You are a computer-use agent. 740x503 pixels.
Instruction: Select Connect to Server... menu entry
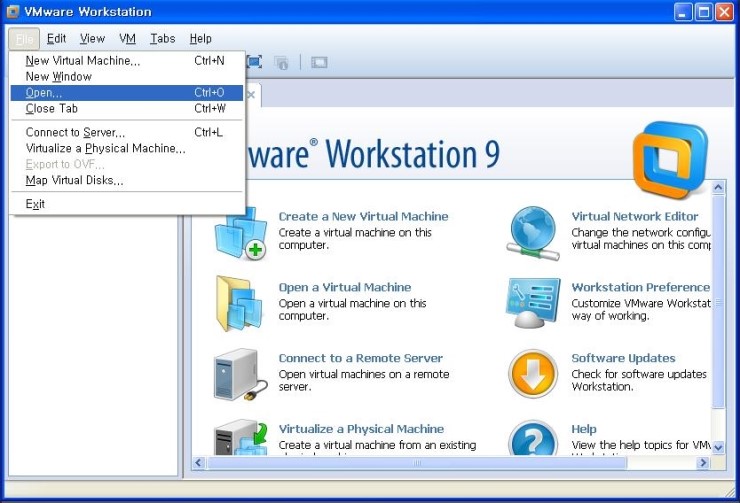(x=75, y=133)
